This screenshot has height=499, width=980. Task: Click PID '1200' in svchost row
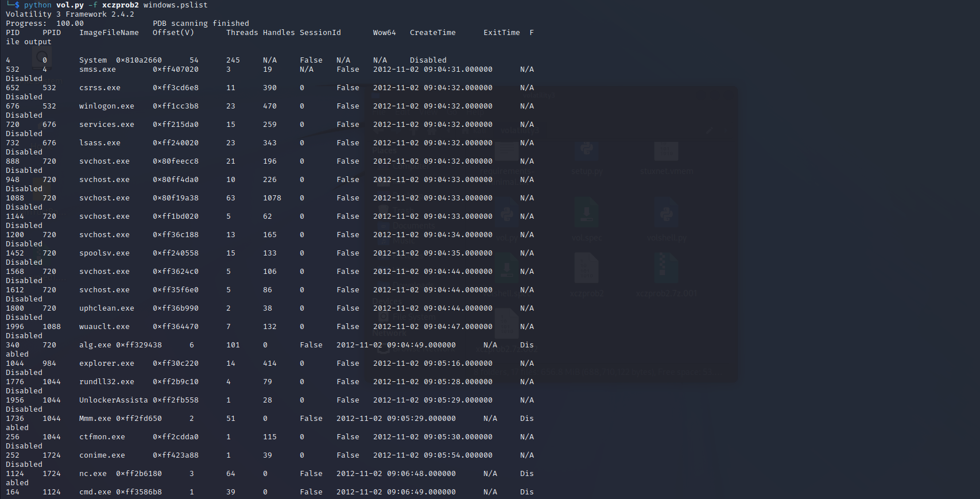coord(15,235)
